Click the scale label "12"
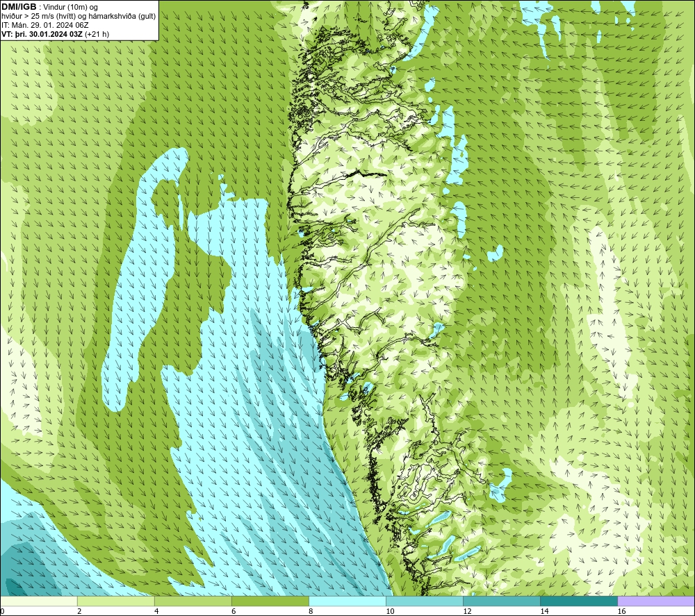The height and width of the screenshot is (616, 695). click(x=467, y=612)
